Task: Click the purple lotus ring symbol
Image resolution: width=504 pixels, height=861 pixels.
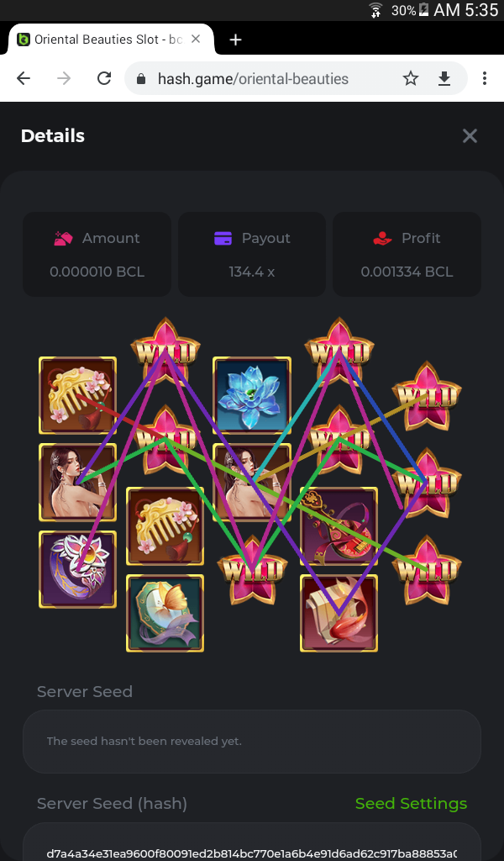Action: click(77, 569)
